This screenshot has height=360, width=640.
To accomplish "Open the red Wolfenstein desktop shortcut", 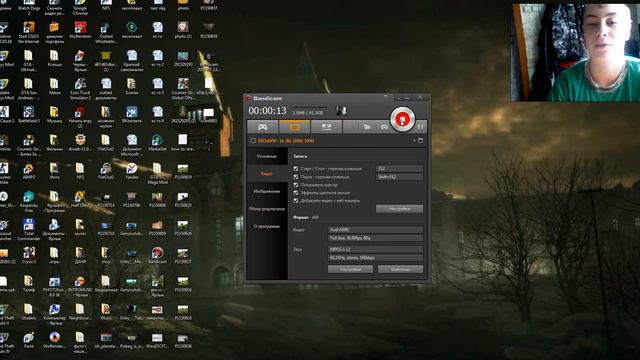I will pos(80,30).
